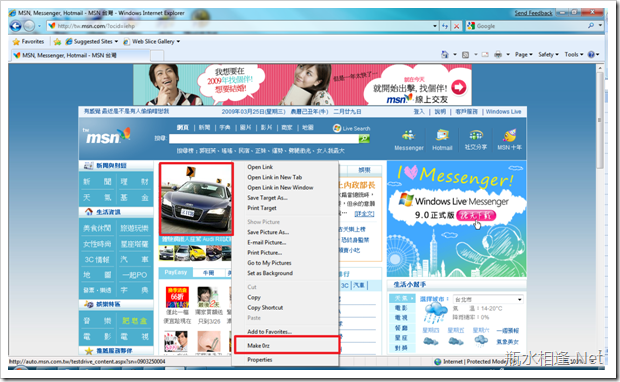Click the MSN butterfly logo
This screenshot has height=382, width=620.
pos(107,136)
